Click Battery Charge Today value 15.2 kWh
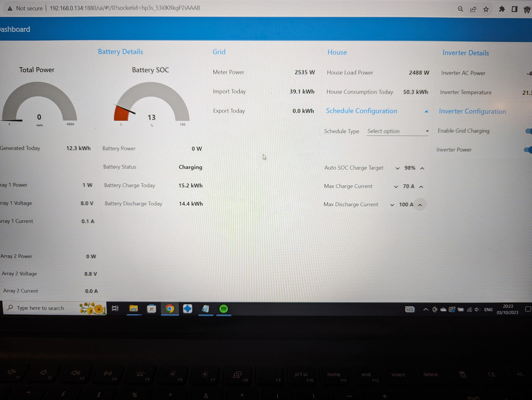This screenshot has height=400, width=532. click(x=190, y=185)
